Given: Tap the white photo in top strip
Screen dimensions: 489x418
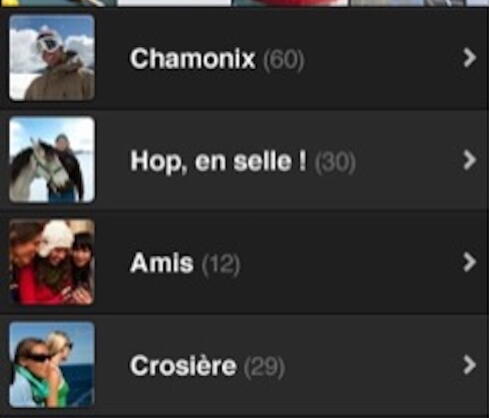Looking at the screenshot, I should 174,3.
